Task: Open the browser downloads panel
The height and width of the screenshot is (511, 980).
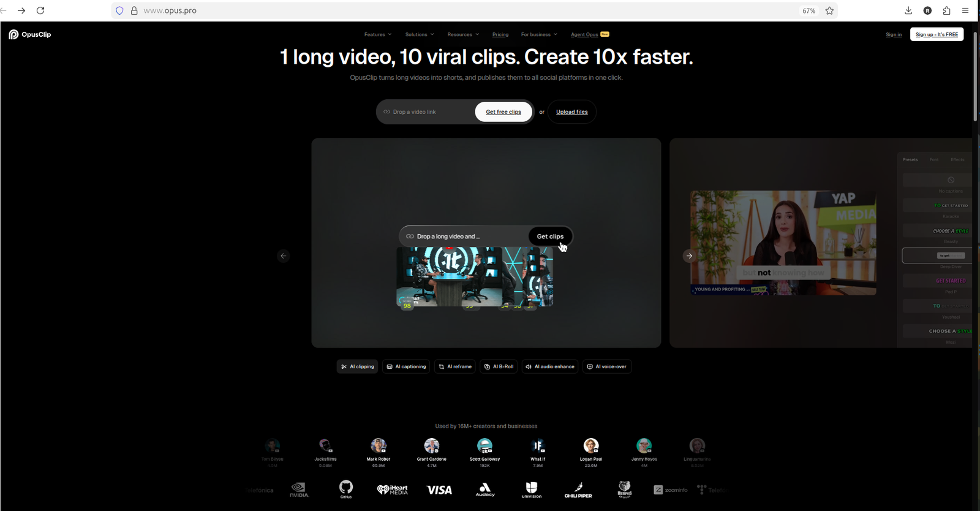Action: pyautogui.click(x=908, y=10)
